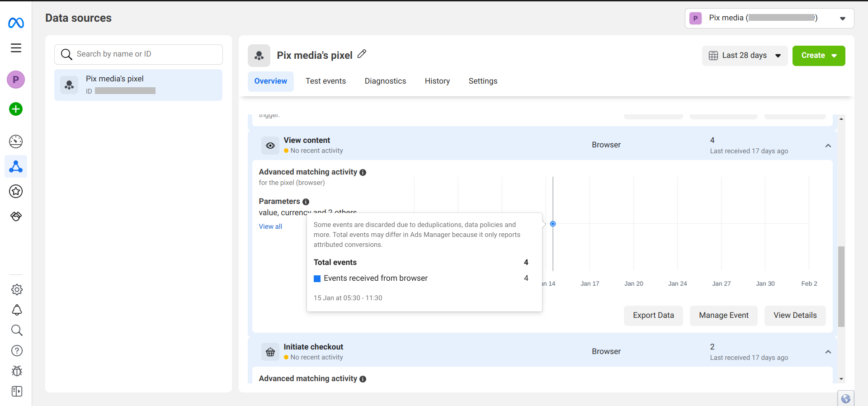Screen dimensions: 868x406
Task: Click the star icon in sidebar
Action: pos(16,191)
